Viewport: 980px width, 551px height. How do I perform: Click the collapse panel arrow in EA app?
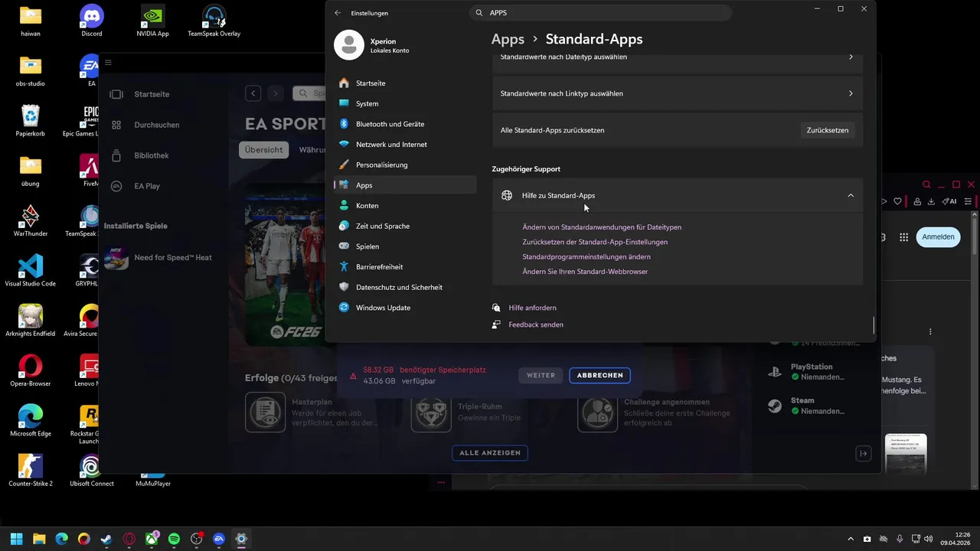tap(863, 454)
